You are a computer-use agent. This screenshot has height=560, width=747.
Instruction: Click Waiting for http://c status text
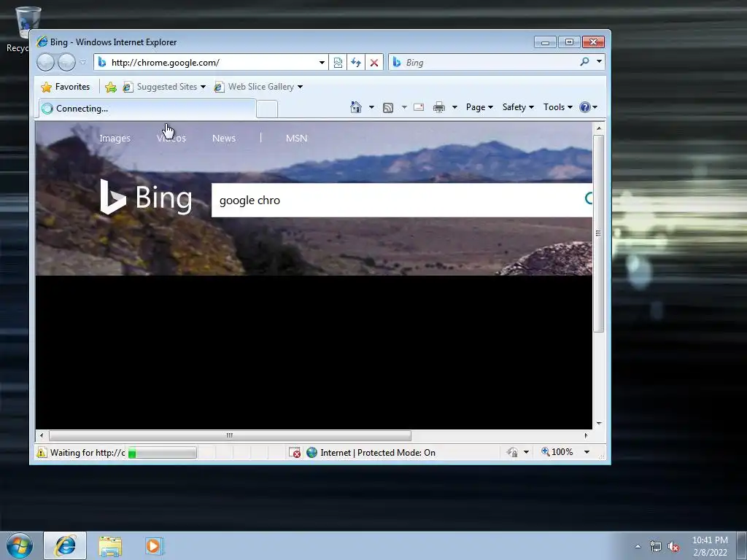pos(88,452)
